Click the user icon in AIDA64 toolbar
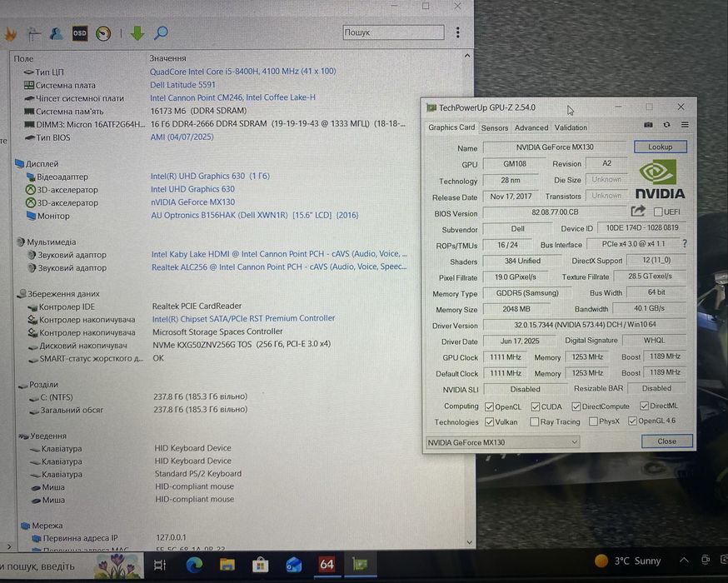This screenshot has width=728, height=583. point(57,33)
